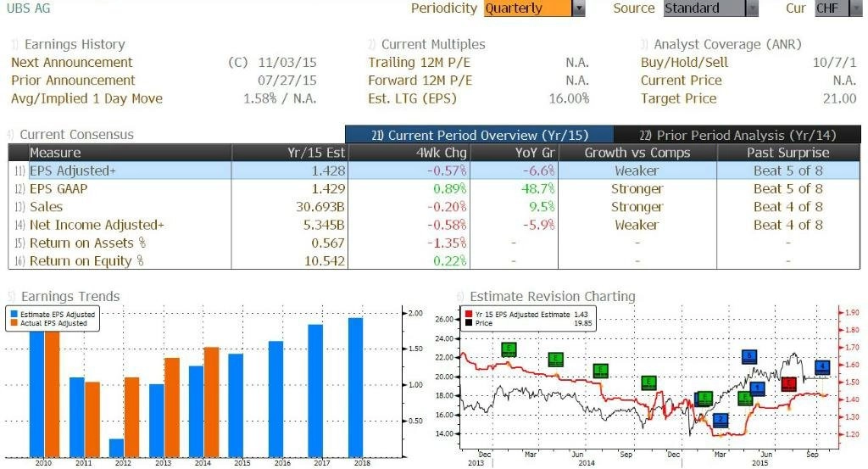Viewport: 868px width, 469px height.
Task: Click the blue marker numbered 4
Action: pos(822,367)
